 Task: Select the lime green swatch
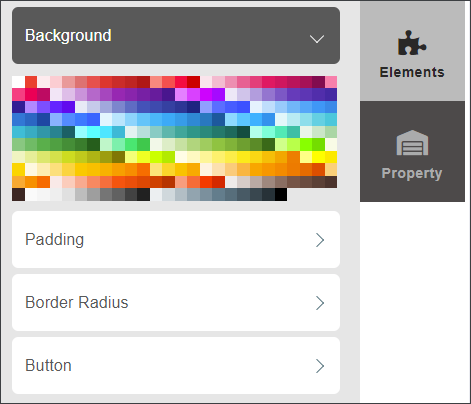306,144
